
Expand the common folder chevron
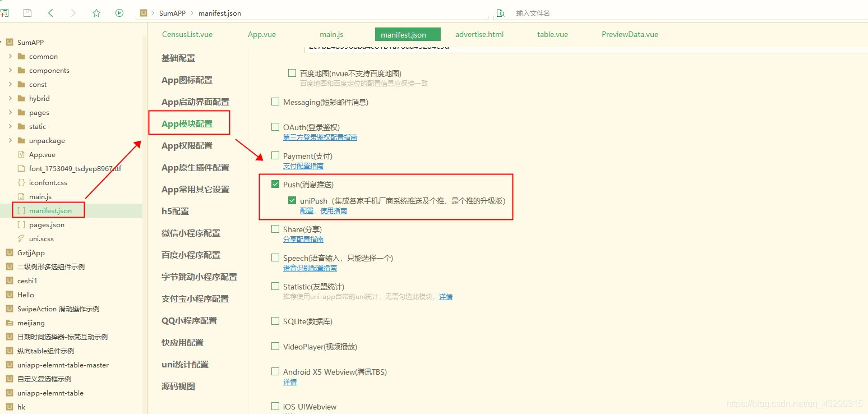pyautogui.click(x=10, y=56)
